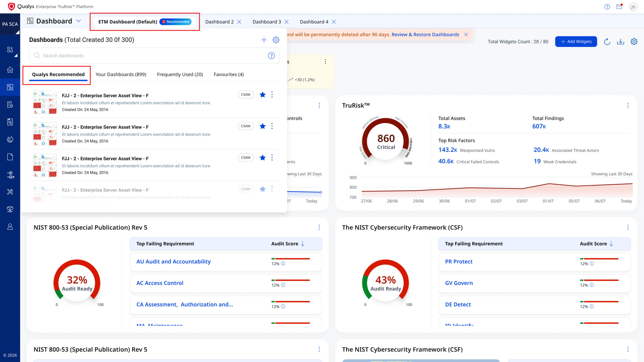Download the dashboard using the download icon

[x=620, y=41]
